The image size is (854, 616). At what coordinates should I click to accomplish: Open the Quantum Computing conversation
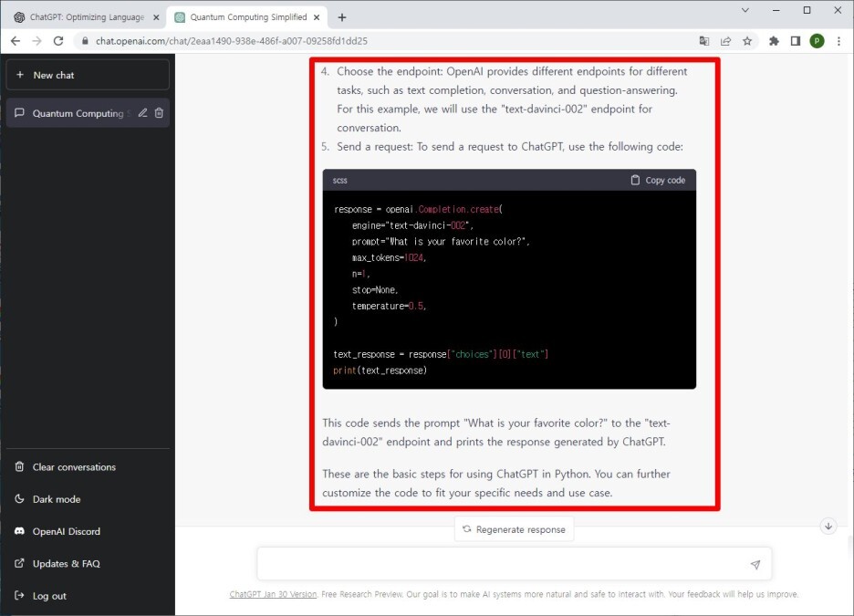tap(88, 113)
